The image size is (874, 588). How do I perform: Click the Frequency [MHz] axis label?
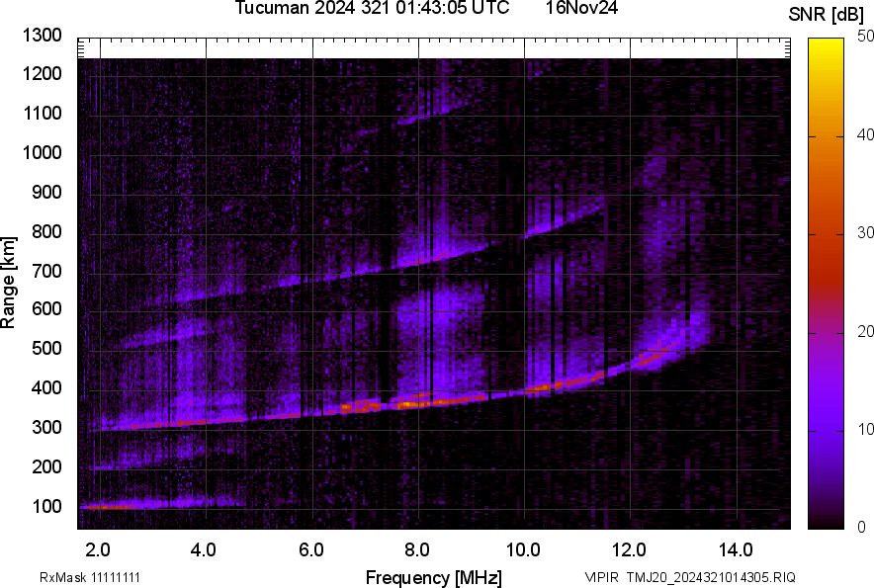tap(433, 577)
